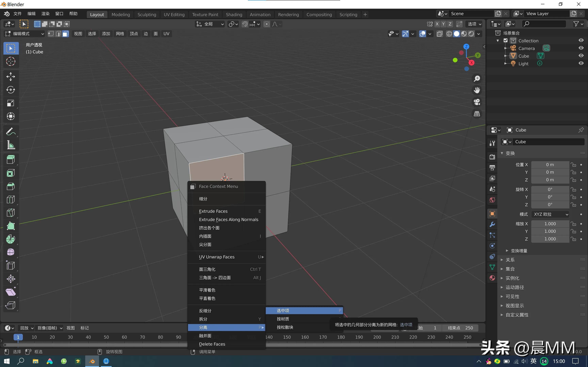Uncheck the Collection checkbox in the outliner
This screenshot has width=588, height=367.
point(505,41)
